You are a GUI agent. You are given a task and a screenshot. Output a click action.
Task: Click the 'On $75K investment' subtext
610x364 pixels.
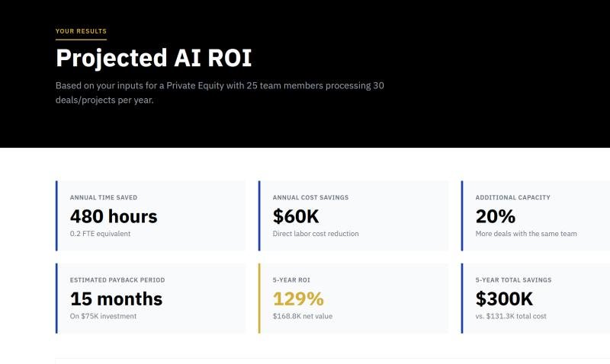click(x=103, y=316)
